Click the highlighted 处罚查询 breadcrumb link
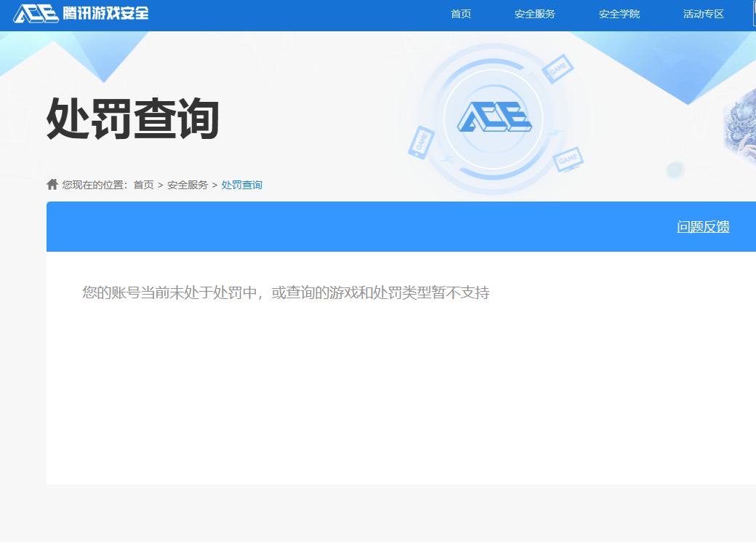Viewport: 756px width, 542px height. pyautogui.click(x=241, y=184)
